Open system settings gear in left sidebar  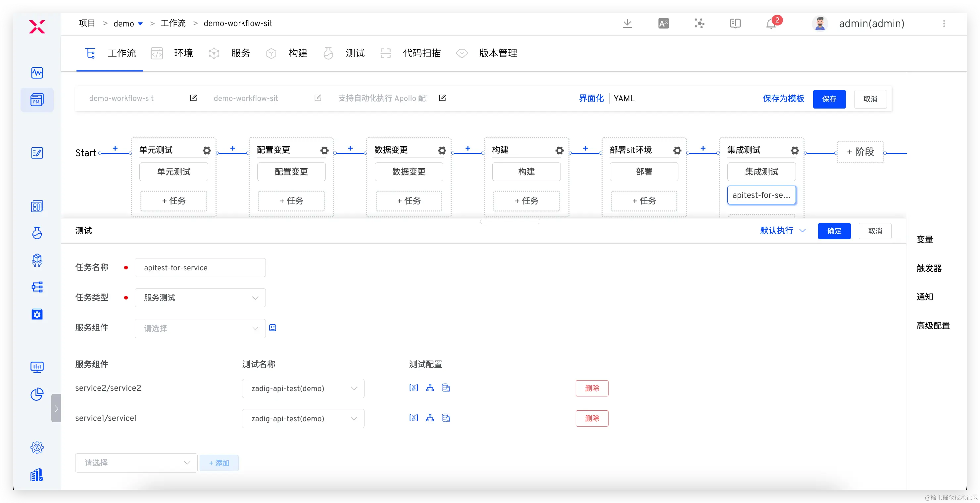click(37, 447)
